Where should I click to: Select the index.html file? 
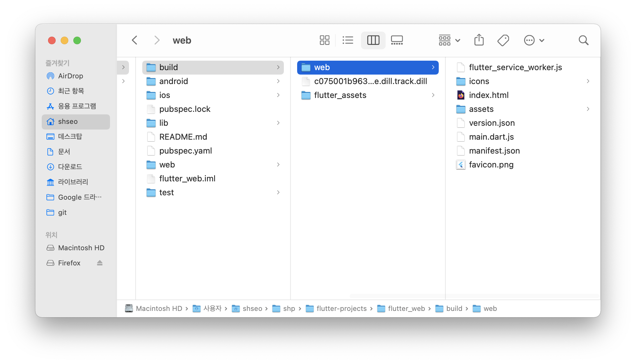point(488,95)
